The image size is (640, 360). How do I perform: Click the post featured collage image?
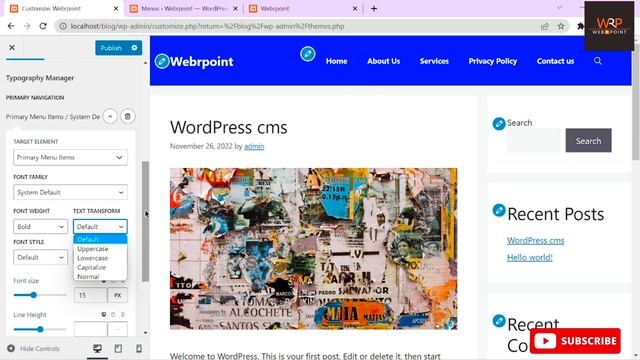point(313,249)
